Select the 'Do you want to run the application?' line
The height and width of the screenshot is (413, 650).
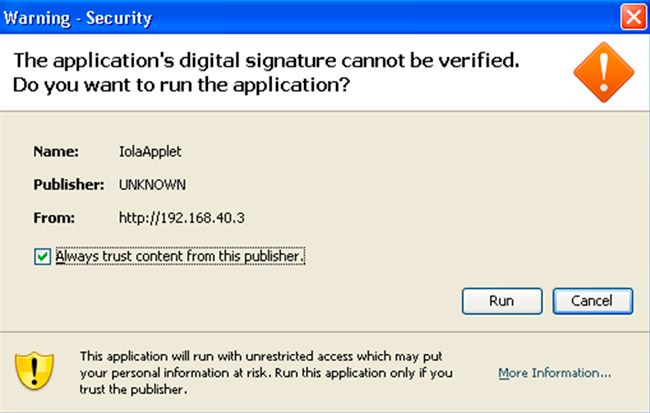(x=182, y=85)
